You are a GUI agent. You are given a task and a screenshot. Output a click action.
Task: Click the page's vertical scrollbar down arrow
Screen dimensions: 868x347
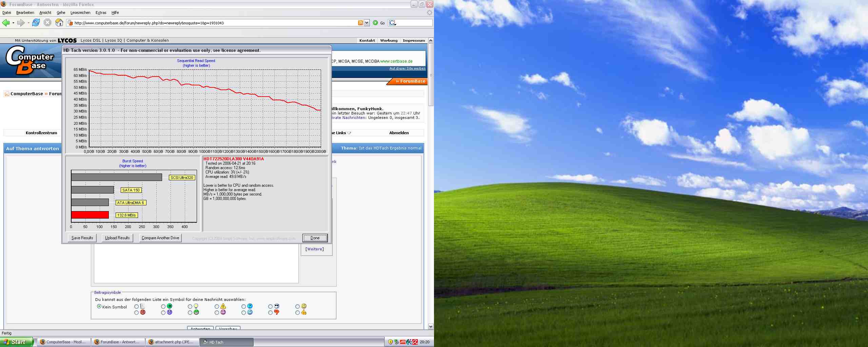431,327
